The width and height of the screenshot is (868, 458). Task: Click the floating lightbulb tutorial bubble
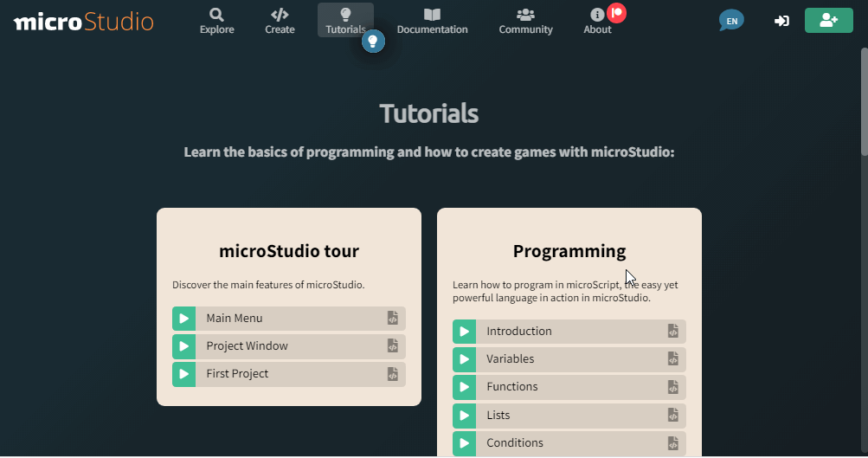click(x=373, y=41)
